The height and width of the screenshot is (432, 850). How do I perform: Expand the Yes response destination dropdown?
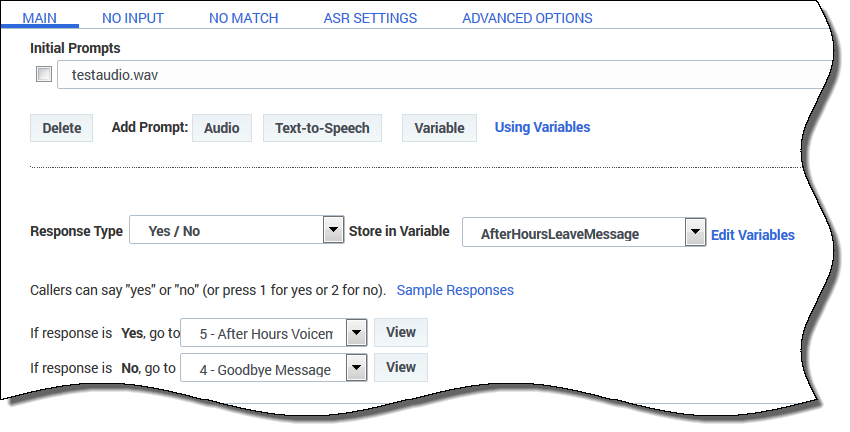click(x=356, y=332)
